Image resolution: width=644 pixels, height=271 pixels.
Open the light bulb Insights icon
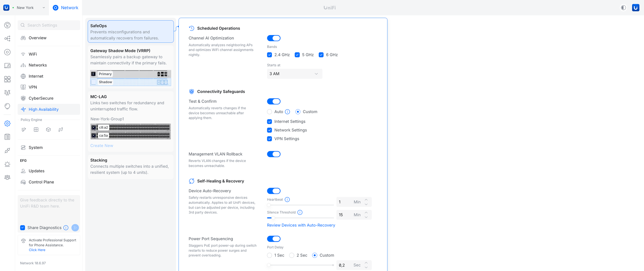pyautogui.click(x=7, y=106)
